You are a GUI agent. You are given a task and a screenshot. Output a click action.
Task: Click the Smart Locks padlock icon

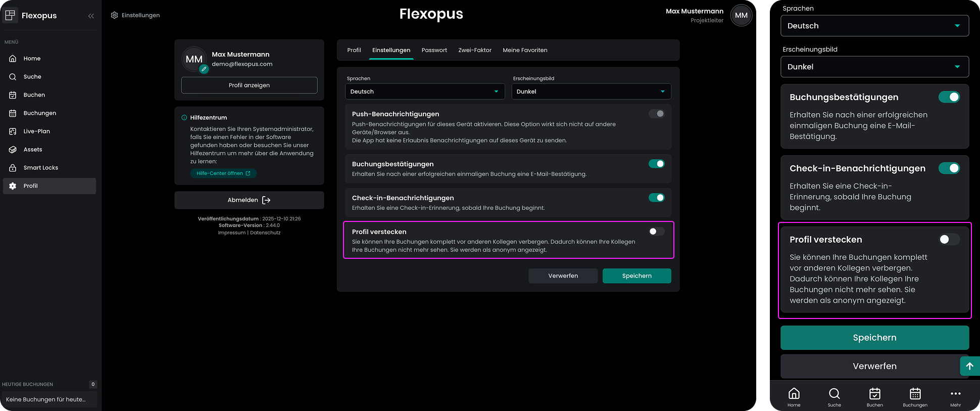point(13,168)
